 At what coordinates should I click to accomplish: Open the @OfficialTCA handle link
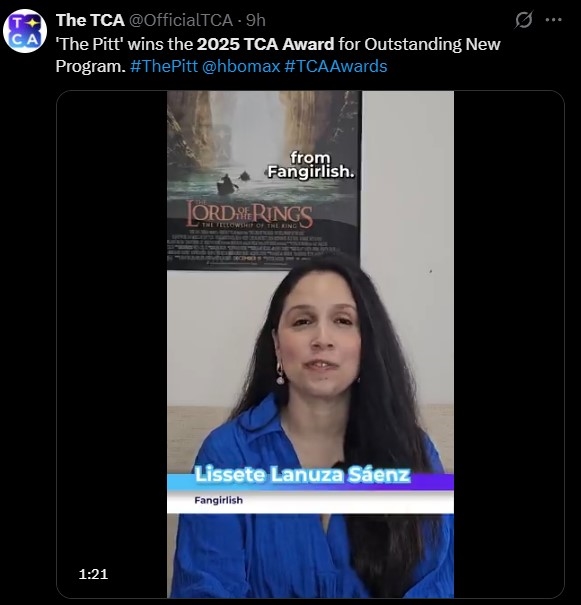(x=180, y=20)
